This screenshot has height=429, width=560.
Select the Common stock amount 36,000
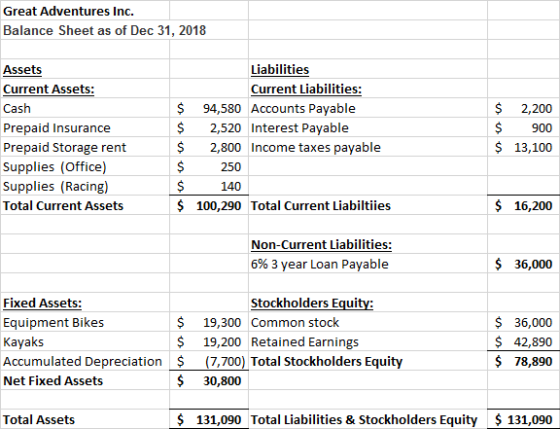(523, 323)
